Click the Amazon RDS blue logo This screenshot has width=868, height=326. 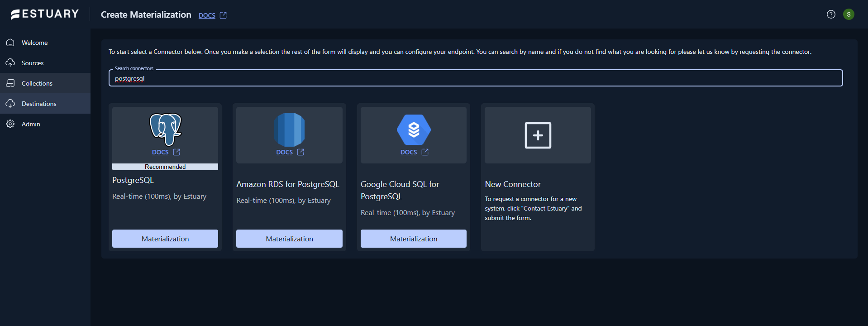(x=289, y=129)
